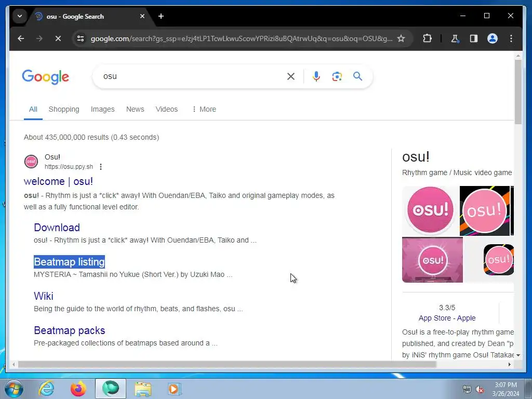Expand the More search filters menu
The width and height of the screenshot is (532, 399).
[204, 109]
